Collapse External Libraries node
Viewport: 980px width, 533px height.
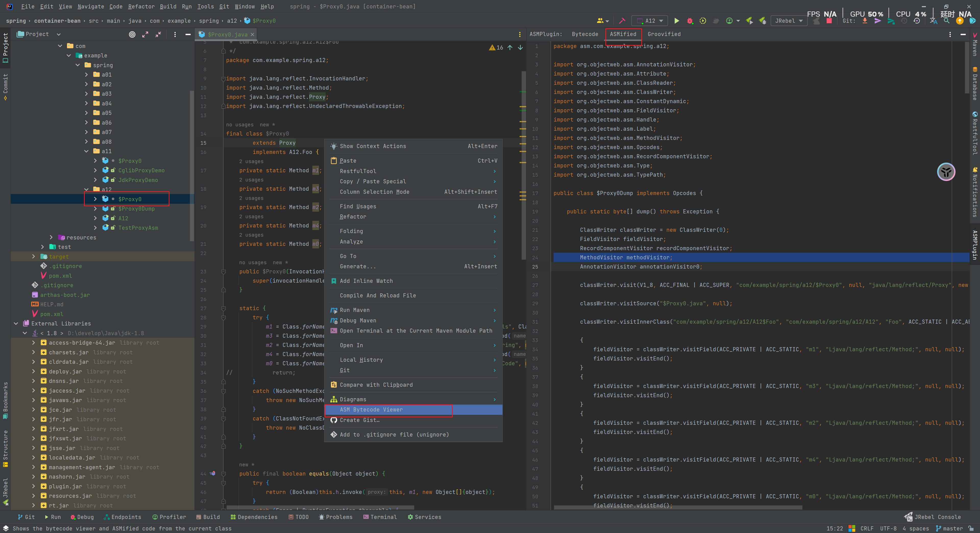[16, 324]
